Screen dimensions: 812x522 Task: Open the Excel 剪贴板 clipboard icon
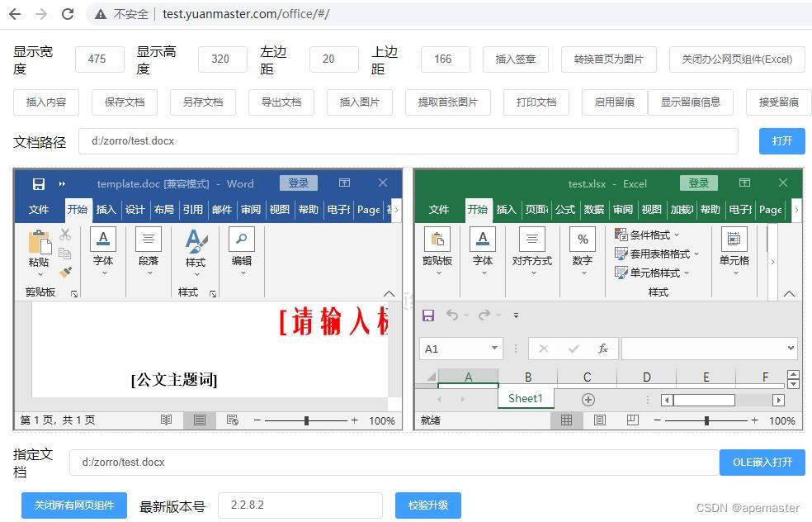[x=437, y=240]
